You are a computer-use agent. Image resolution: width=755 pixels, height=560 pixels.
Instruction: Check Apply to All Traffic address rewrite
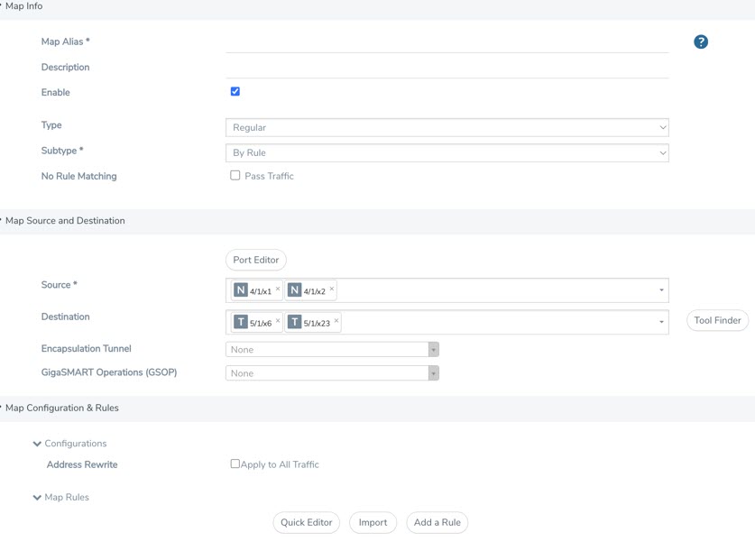tap(235, 464)
